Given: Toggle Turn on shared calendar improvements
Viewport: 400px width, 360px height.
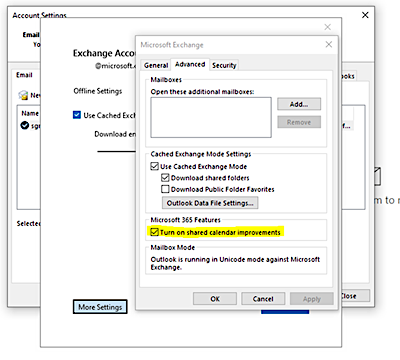Looking at the screenshot, I should [154, 232].
